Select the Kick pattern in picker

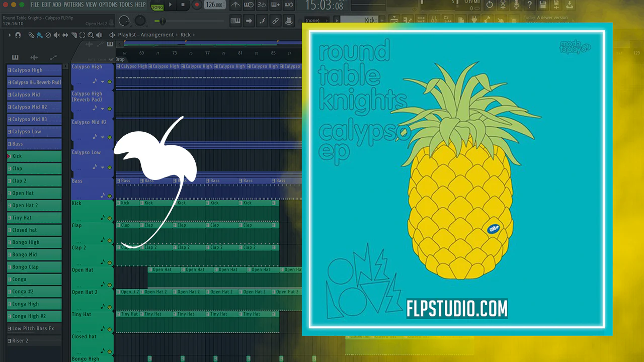pos(34,156)
